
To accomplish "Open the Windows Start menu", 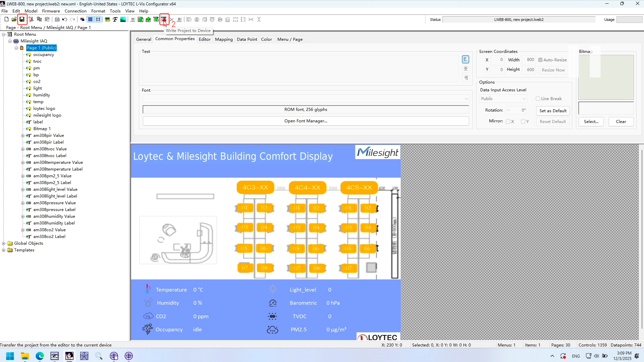I will (x=10, y=356).
